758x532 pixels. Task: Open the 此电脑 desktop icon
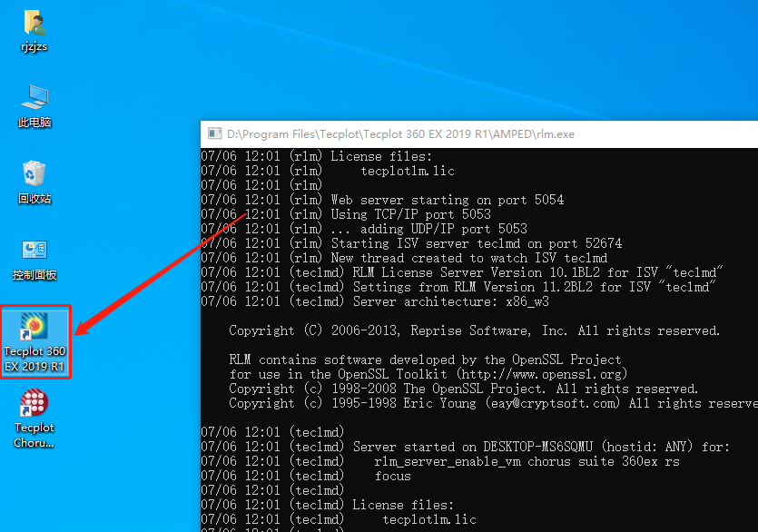point(34,107)
